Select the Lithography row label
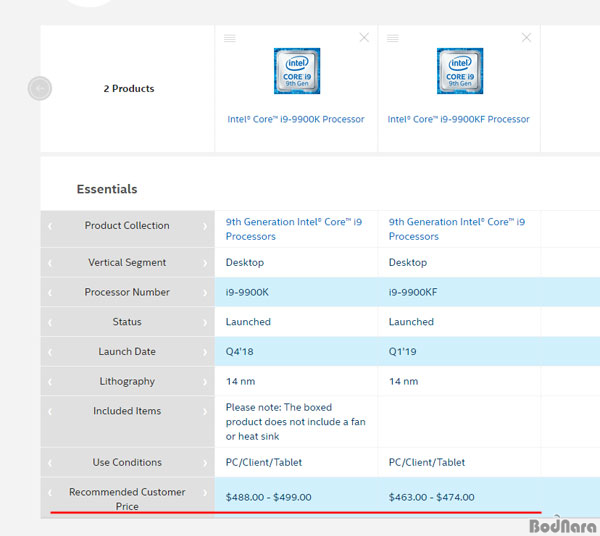This screenshot has width=600, height=536. (x=127, y=381)
